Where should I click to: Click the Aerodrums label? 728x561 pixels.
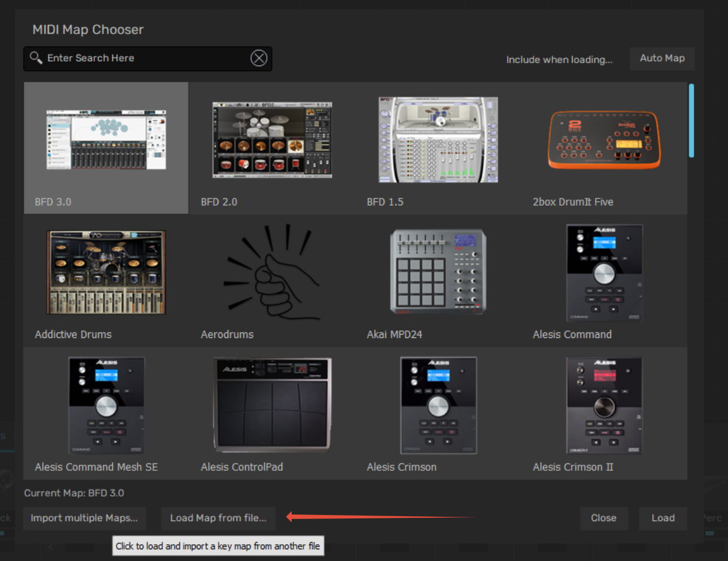coord(227,335)
